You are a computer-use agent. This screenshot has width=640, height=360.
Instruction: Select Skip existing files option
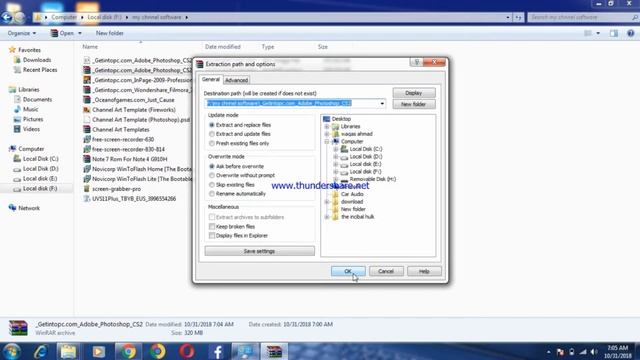231,184
